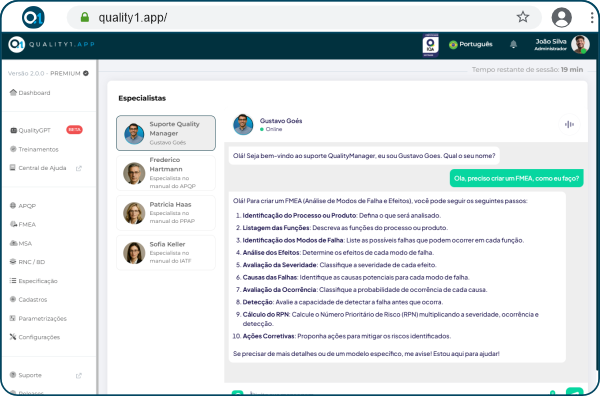The width and height of the screenshot is (600, 396).
Task: Click the Dashboard home icon
Action: click(13, 92)
